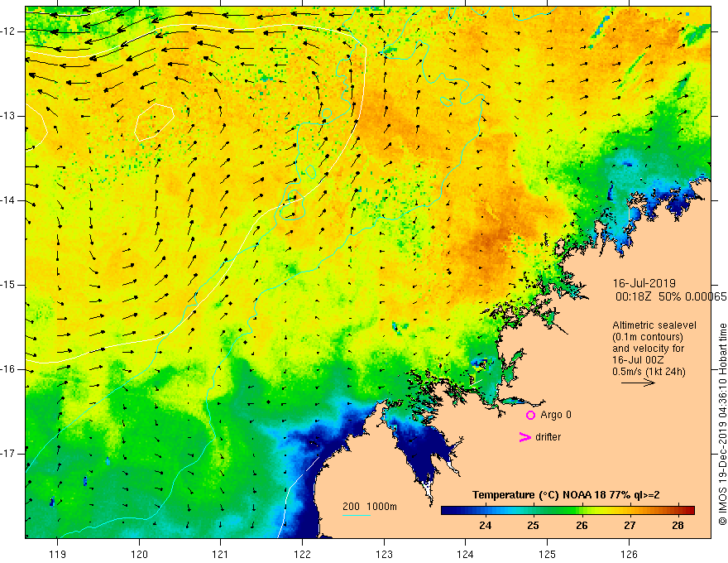Click the 'Altimetric sealevel' caption line
Viewport: 728px width, 563px height.
pos(654,325)
